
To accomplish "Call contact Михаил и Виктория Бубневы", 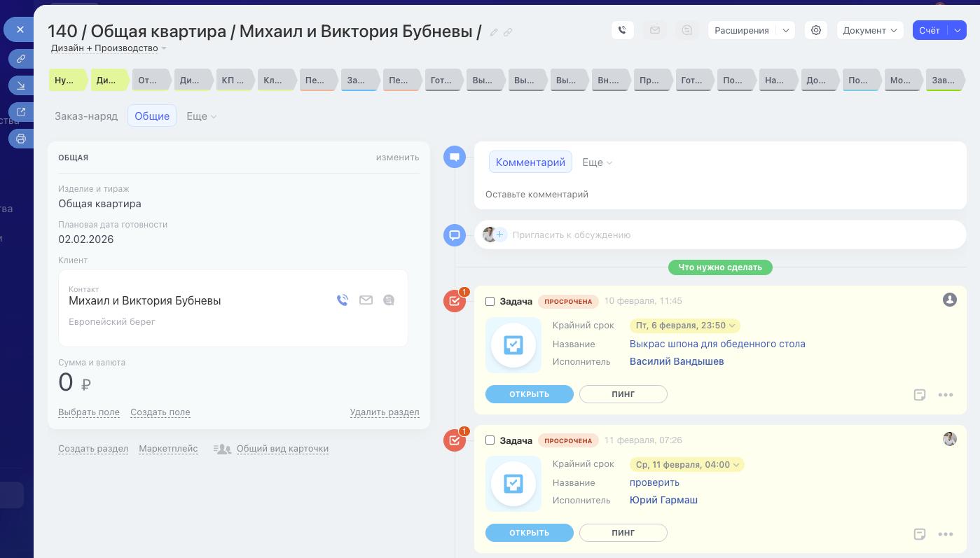I will (342, 300).
